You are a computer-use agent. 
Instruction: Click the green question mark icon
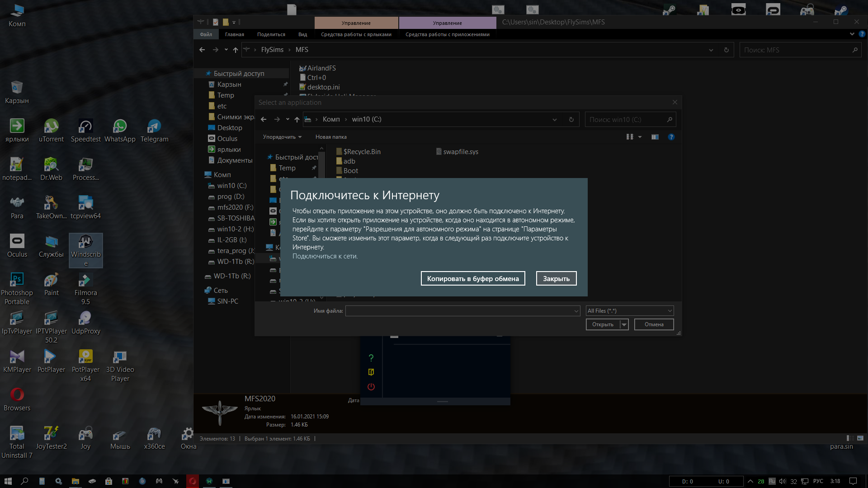click(371, 358)
